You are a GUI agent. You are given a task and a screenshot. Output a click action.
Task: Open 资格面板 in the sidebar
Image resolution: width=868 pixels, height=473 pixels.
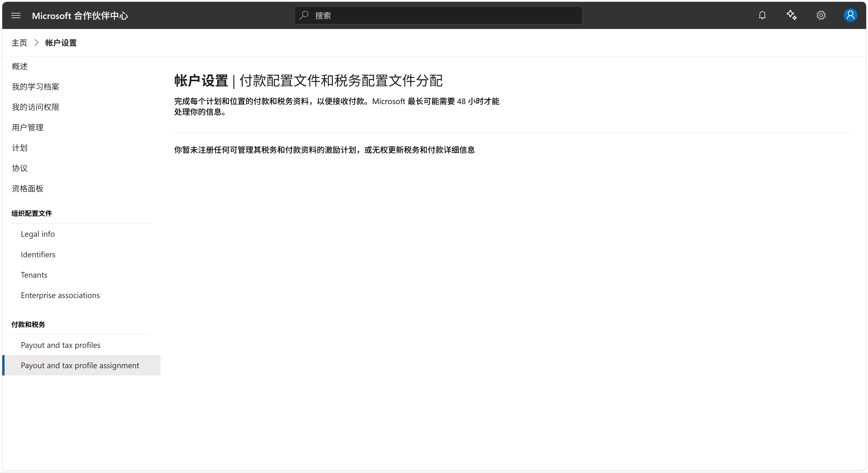28,189
